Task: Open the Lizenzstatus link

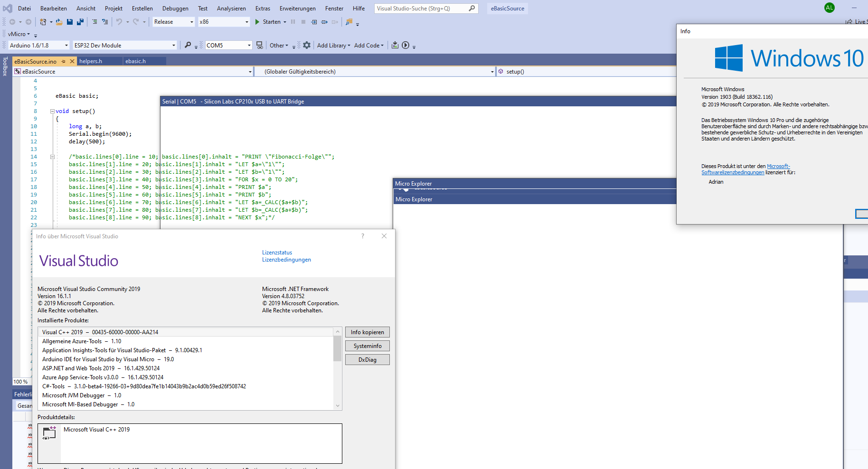Action: [x=277, y=253]
